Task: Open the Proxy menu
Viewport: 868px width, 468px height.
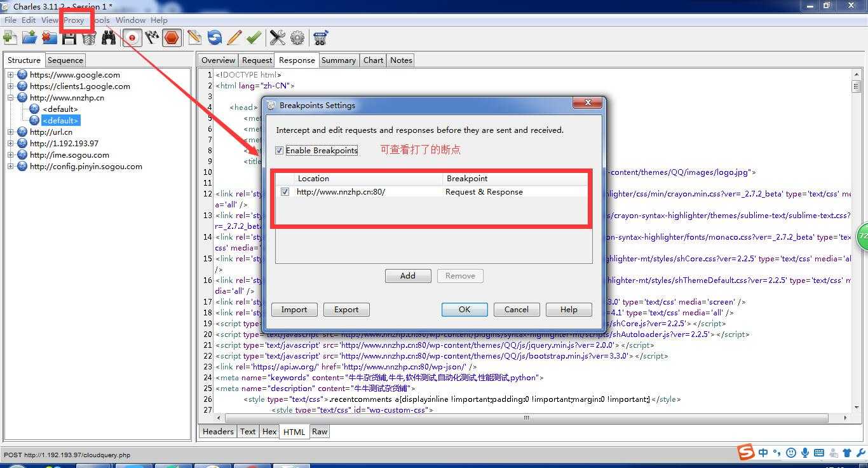Action: point(74,20)
